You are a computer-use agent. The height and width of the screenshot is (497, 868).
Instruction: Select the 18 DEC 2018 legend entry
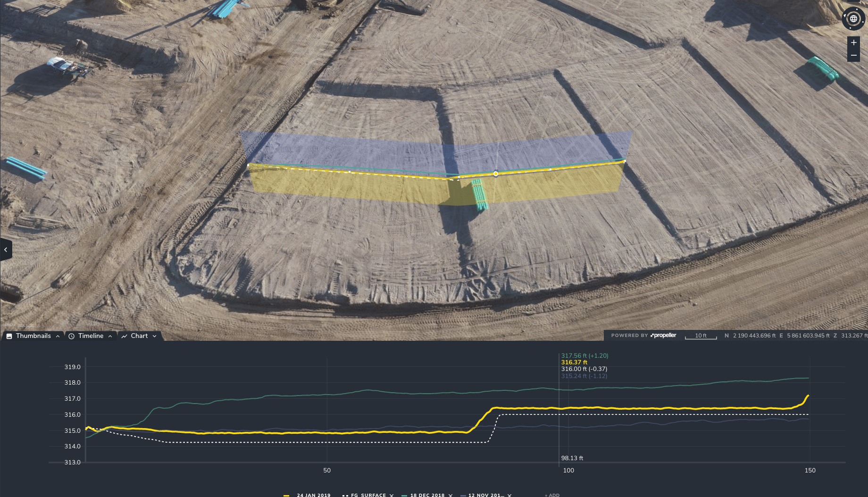point(427,495)
